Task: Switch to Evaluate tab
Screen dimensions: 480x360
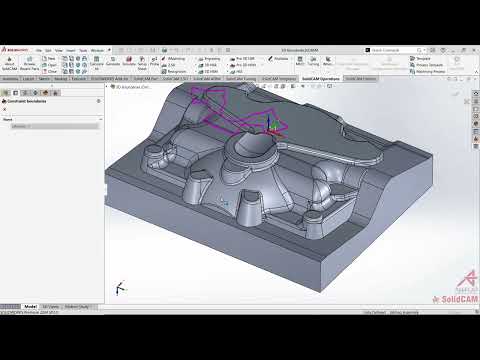Action: click(x=79, y=79)
